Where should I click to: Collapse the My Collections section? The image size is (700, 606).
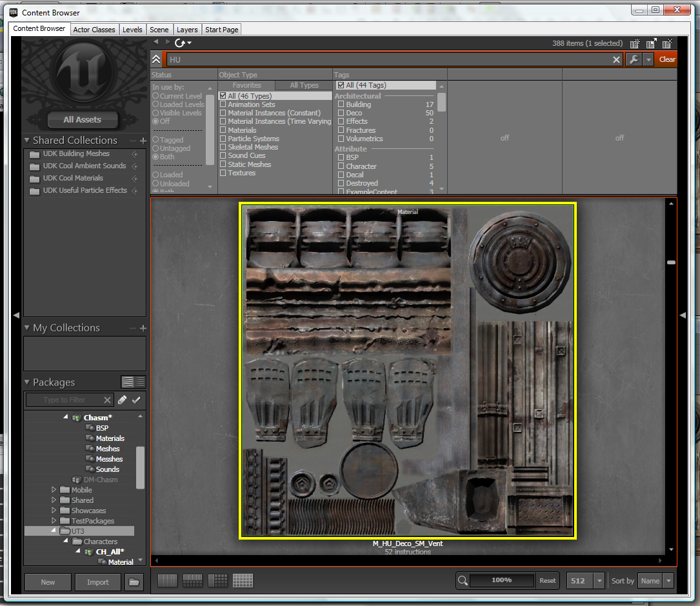[27, 328]
